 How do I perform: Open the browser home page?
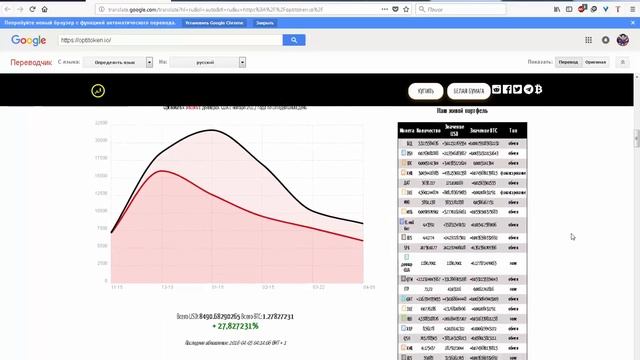pyautogui.click(x=44, y=9)
